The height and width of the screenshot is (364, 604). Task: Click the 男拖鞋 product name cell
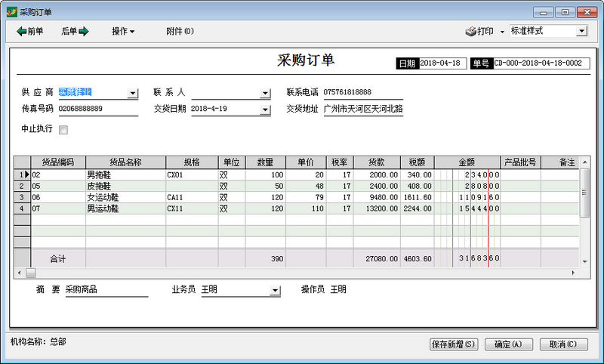[x=125, y=175]
